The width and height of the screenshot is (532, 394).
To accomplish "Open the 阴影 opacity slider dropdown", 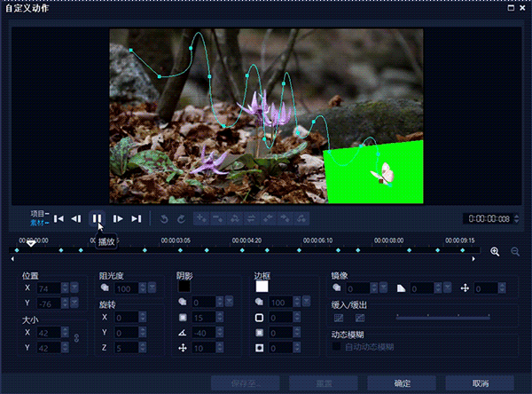I will 229,302.
